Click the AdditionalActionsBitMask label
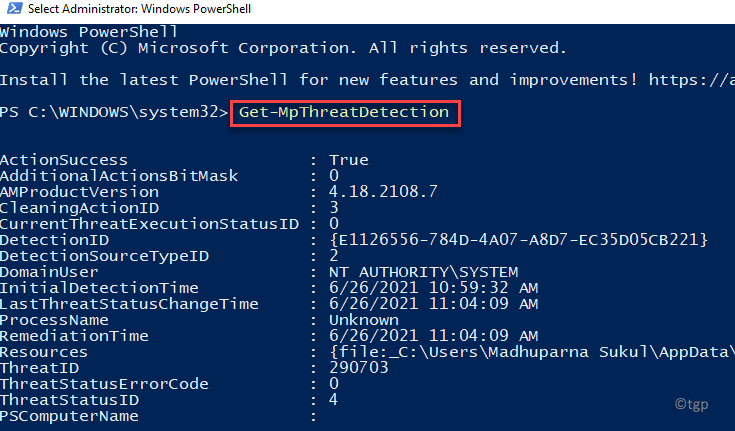735x431 pixels. click(x=119, y=176)
